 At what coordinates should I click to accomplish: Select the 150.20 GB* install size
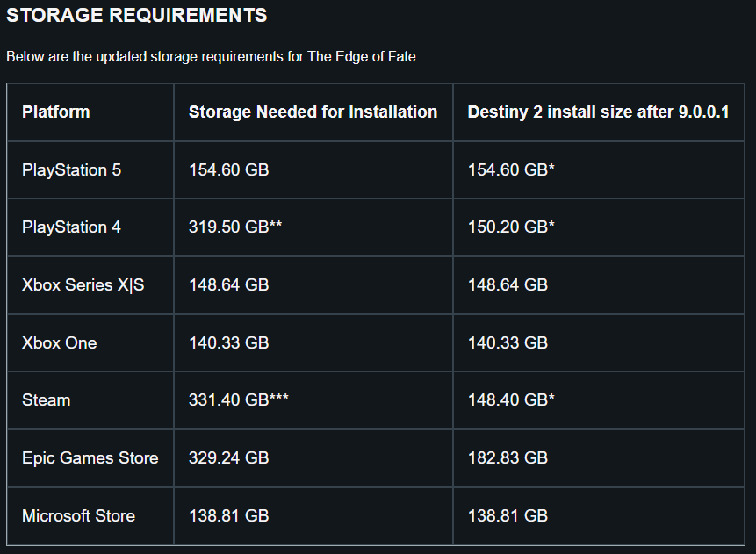[x=511, y=227]
